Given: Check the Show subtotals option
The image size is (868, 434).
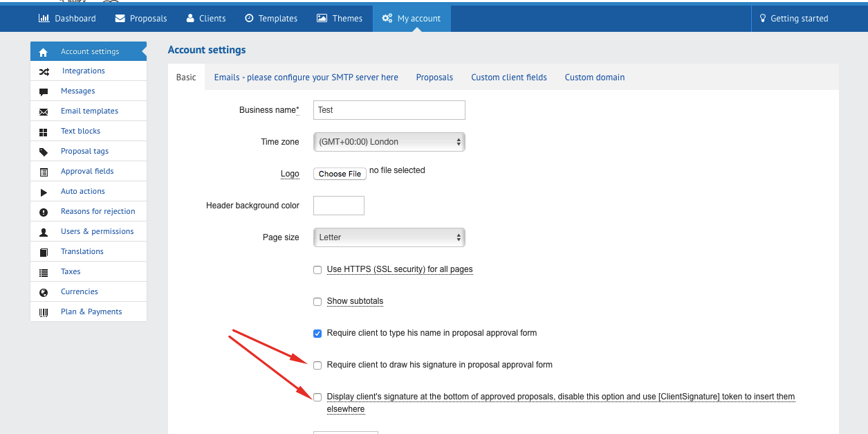Looking at the screenshot, I should (317, 302).
